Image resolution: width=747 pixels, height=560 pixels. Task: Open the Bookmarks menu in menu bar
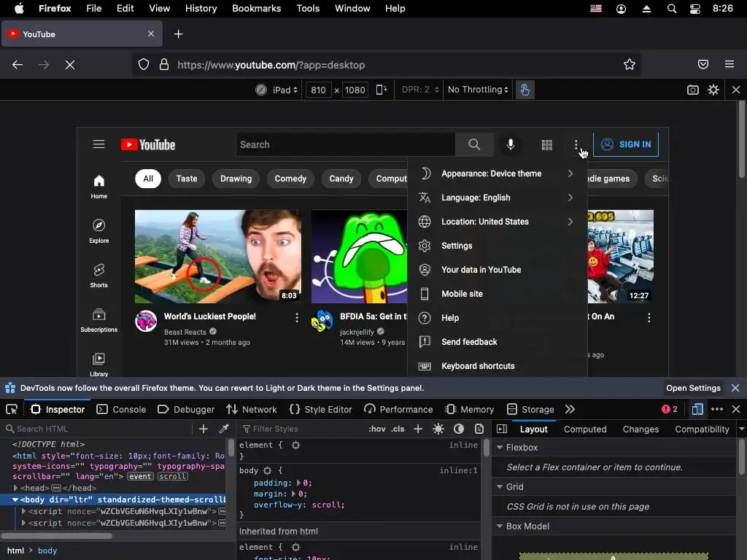pyautogui.click(x=256, y=9)
